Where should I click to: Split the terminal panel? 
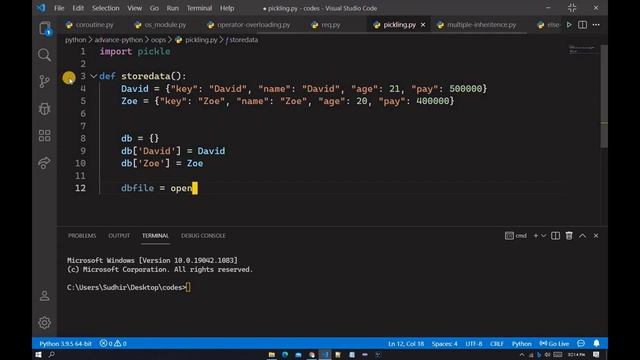[556, 236]
